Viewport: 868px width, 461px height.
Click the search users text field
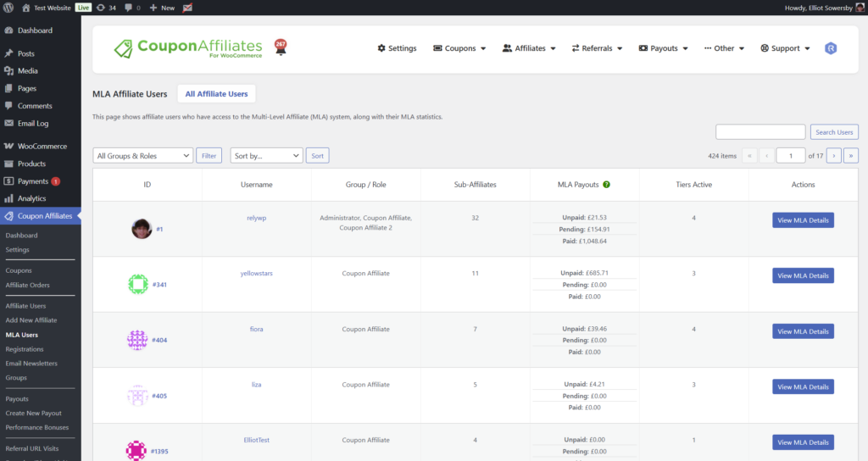point(760,132)
